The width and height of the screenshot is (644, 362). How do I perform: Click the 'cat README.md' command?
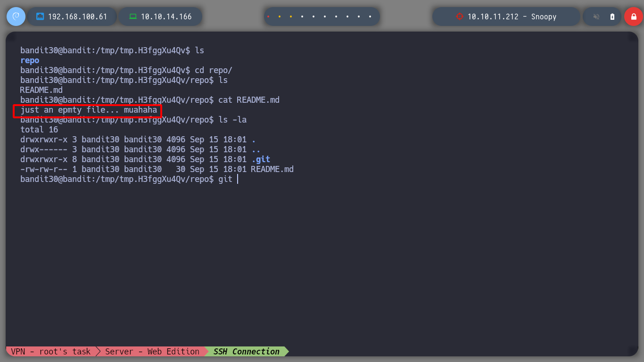coord(249,100)
